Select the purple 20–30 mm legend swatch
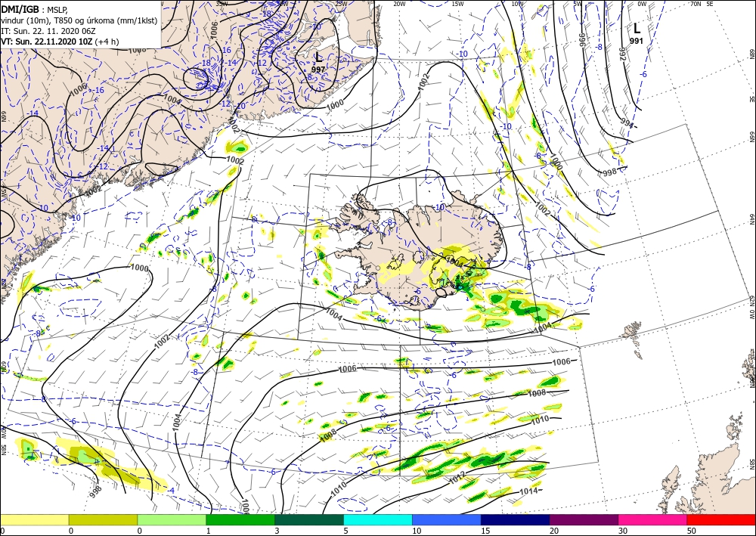This screenshot has height=536, width=756. [x=584, y=519]
